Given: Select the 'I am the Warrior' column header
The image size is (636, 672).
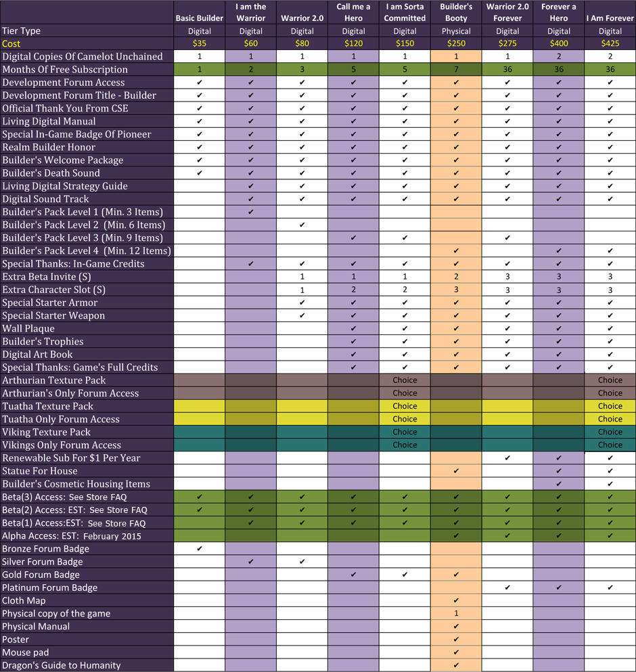Looking at the screenshot, I should coord(251,12).
